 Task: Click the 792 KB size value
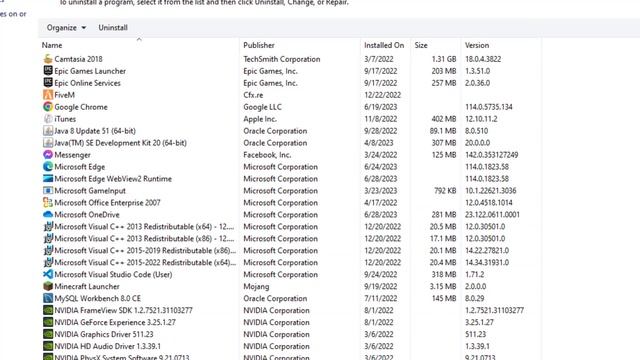coord(445,191)
